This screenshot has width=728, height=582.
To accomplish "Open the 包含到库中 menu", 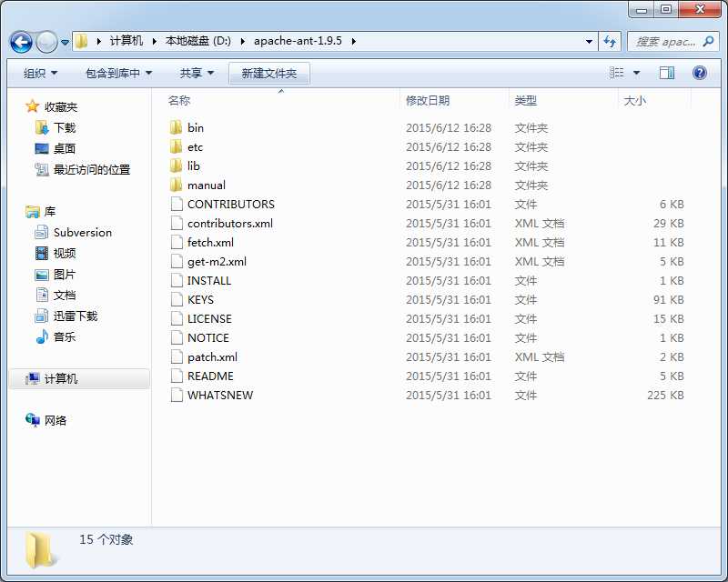I will [118, 74].
